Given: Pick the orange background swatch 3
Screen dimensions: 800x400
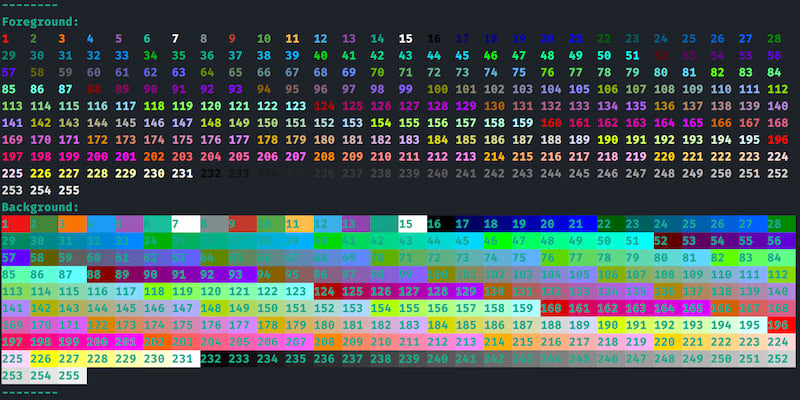Looking at the screenshot, I should [72, 224].
